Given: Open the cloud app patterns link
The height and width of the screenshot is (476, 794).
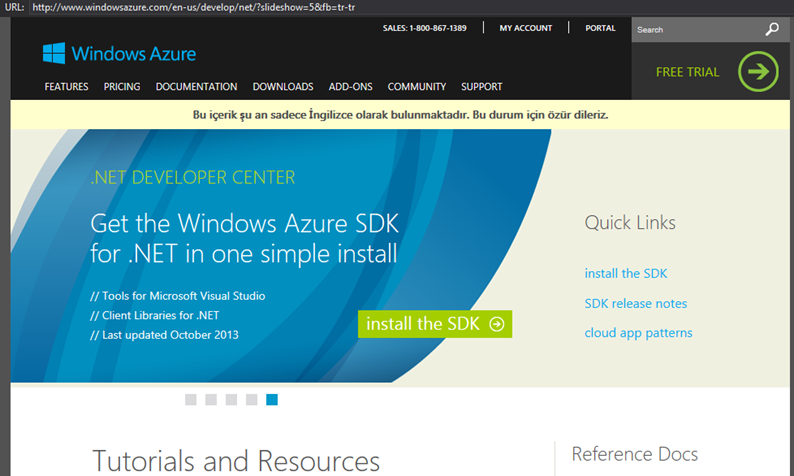Looking at the screenshot, I should 638,333.
